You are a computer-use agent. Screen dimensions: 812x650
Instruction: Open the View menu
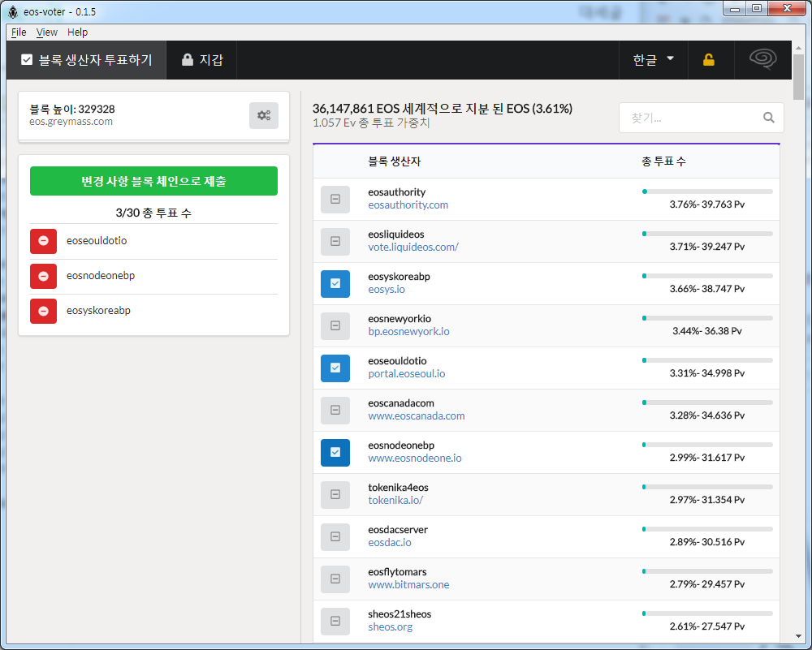[46, 32]
